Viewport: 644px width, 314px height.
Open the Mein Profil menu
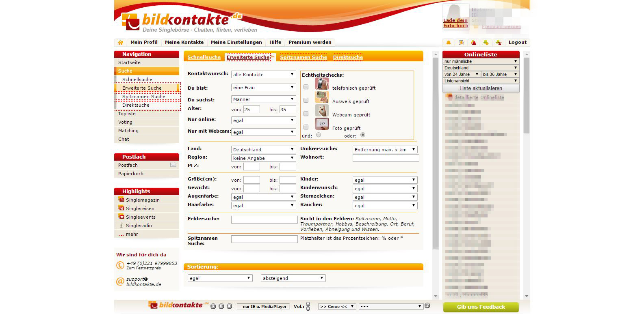click(x=144, y=42)
